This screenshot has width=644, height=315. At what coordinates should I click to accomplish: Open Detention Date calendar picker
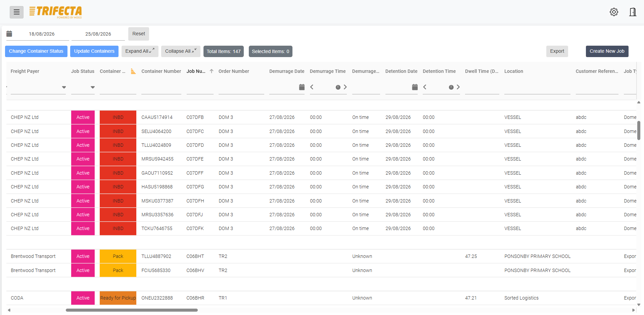click(x=415, y=87)
